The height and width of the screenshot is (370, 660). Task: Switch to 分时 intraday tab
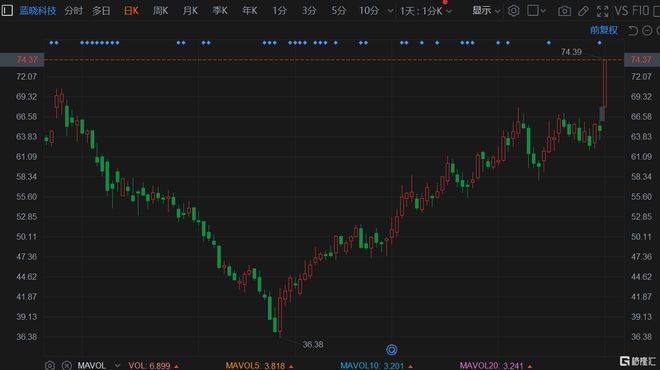tap(73, 11)
